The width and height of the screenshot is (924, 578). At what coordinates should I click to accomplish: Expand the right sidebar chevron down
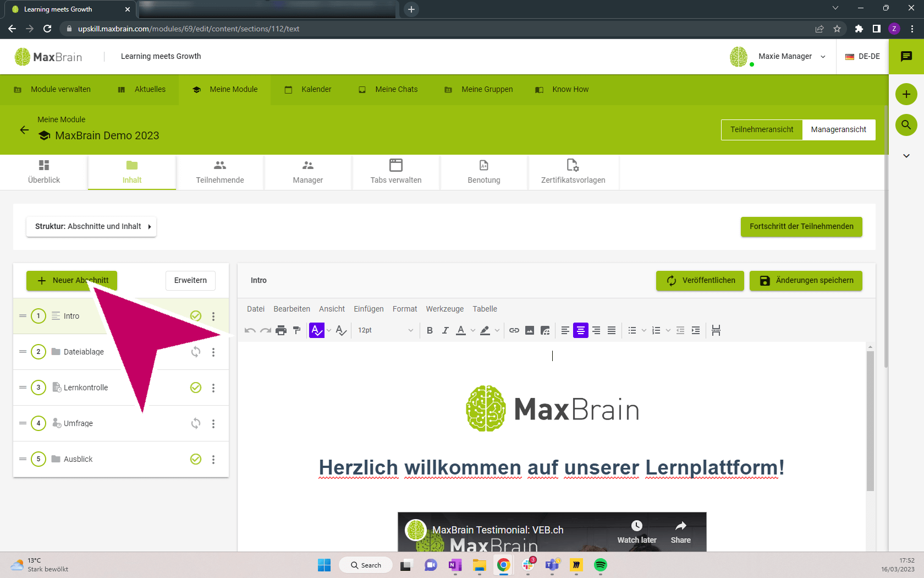[x=906, y=156]
